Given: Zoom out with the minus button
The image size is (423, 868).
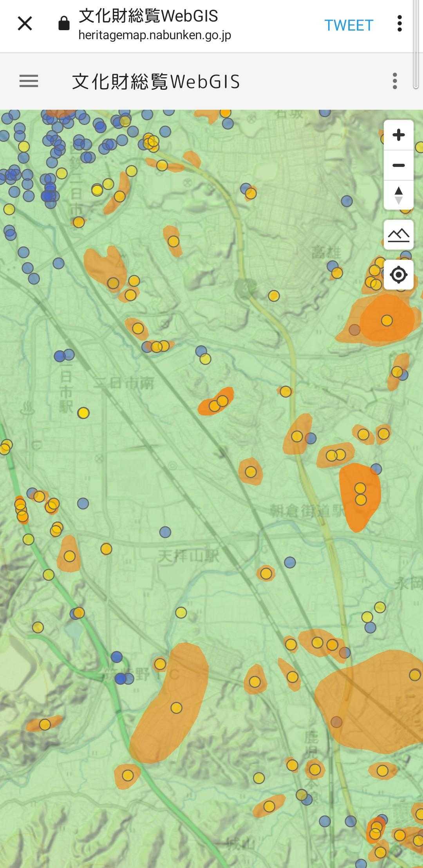Looking at the screenshot, I should pos(398,165).
